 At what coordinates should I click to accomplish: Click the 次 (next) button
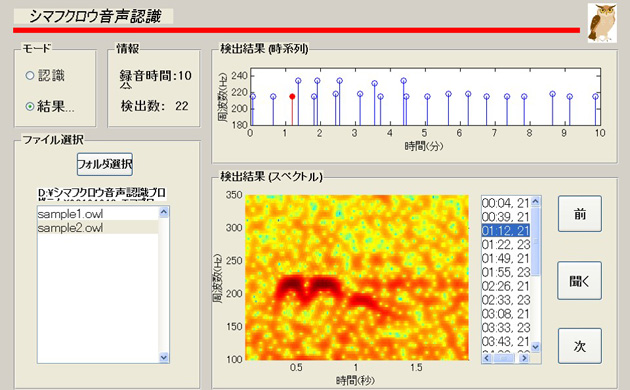tap(580, 346)
